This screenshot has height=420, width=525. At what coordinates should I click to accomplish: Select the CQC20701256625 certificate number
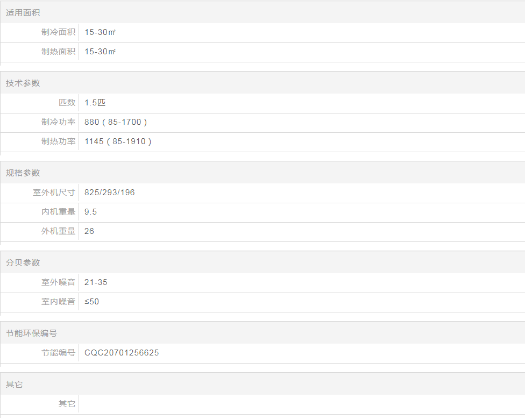tap(122, 353)
